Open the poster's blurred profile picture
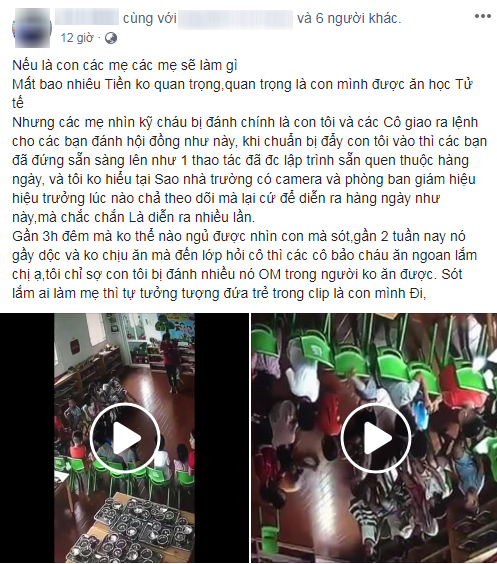The image size is (497, 564). coord(32,28)
